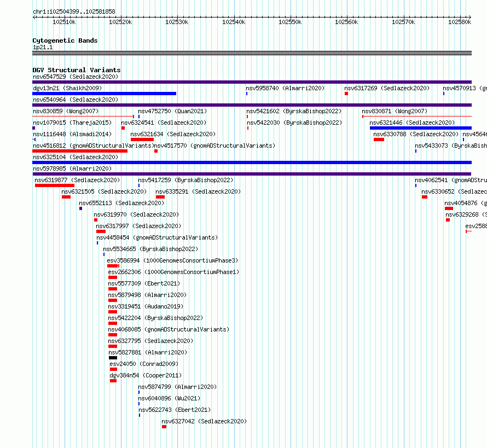Select nsv6040896 (Wu2021) label
Screen dimensions: 487x448
click(x=169, y=398)
